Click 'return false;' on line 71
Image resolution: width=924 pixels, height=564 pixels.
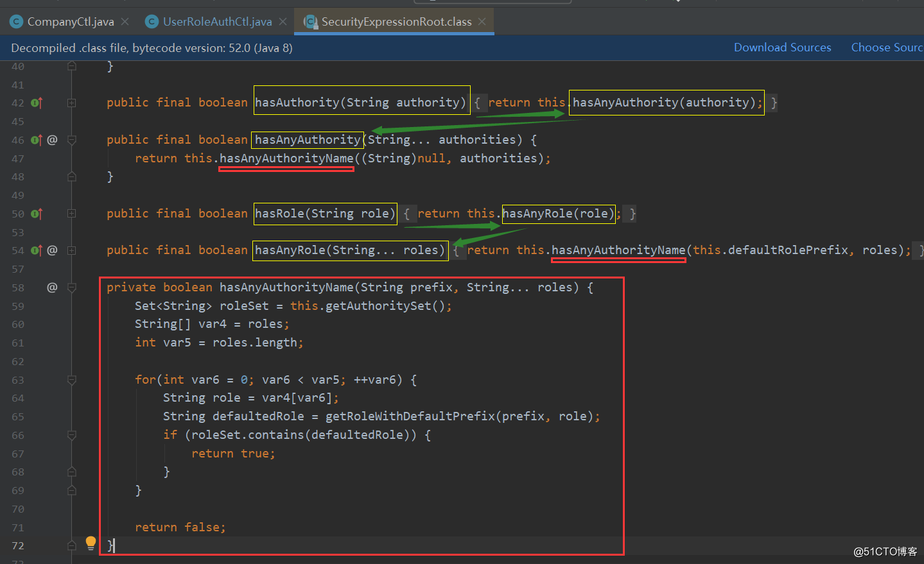click(180, 527)
